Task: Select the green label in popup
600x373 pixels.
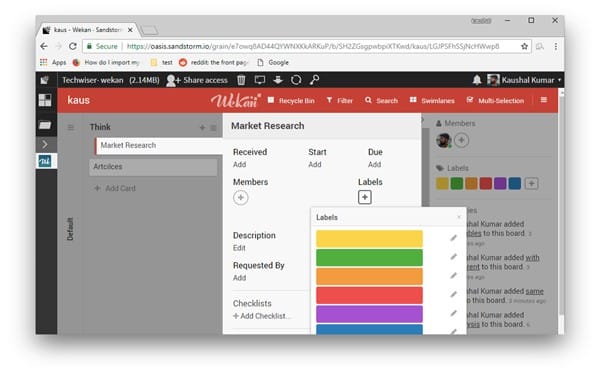Action: pos(369,257)
